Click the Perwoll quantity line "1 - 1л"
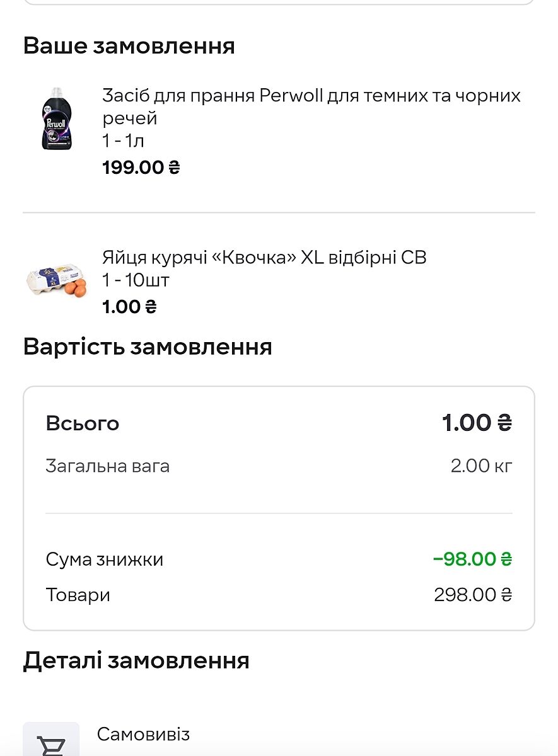Viewport: 558px width, 756px height. (x=124, y=141)
